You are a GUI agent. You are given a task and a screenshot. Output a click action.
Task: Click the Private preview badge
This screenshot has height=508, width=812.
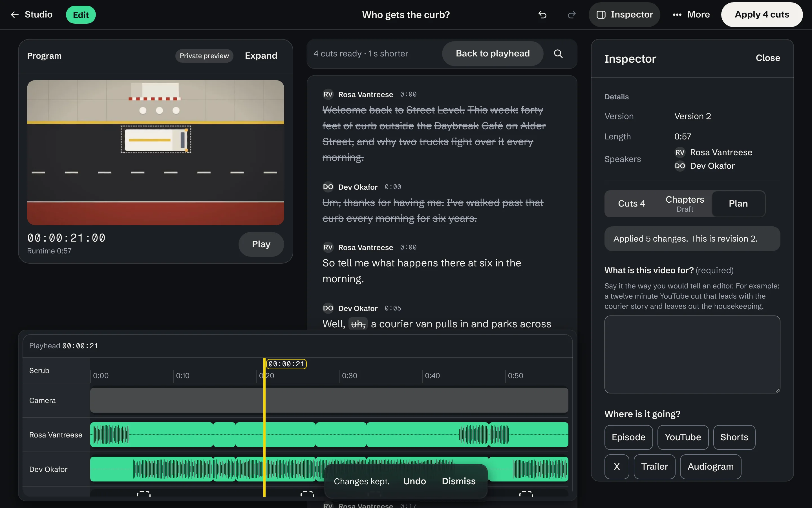[x=204, y=56]
